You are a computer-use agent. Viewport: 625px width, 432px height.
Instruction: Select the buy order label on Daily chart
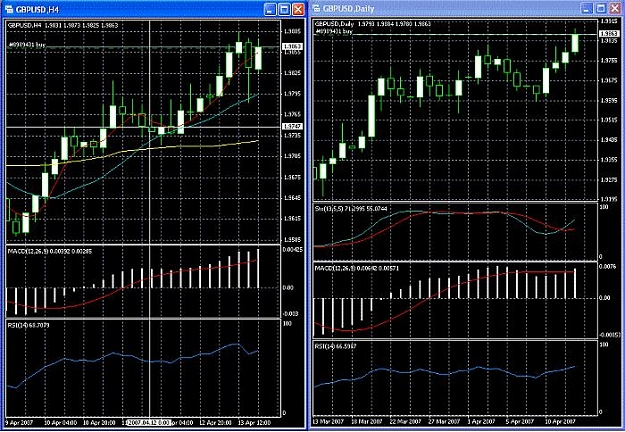tap(334, 31)
